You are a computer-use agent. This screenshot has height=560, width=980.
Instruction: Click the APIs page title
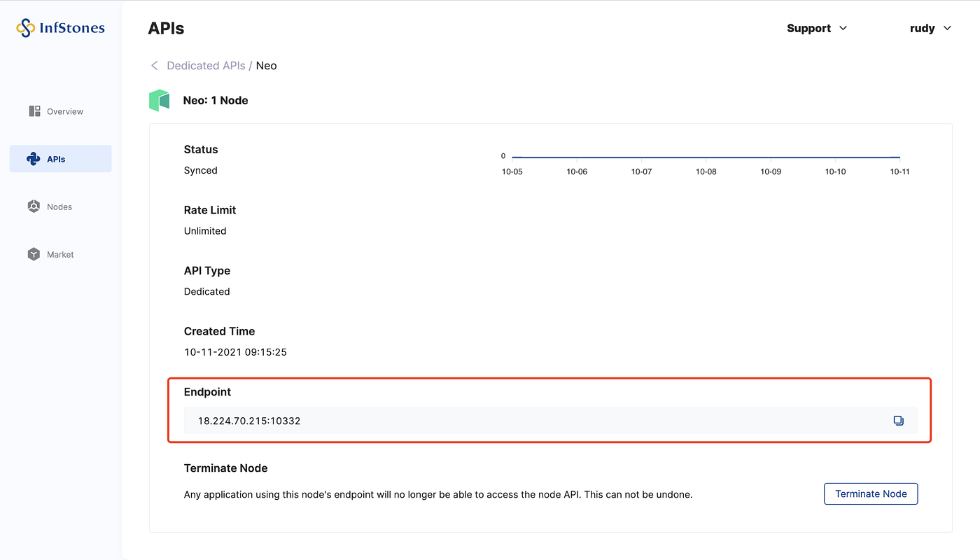pos(167,29)
